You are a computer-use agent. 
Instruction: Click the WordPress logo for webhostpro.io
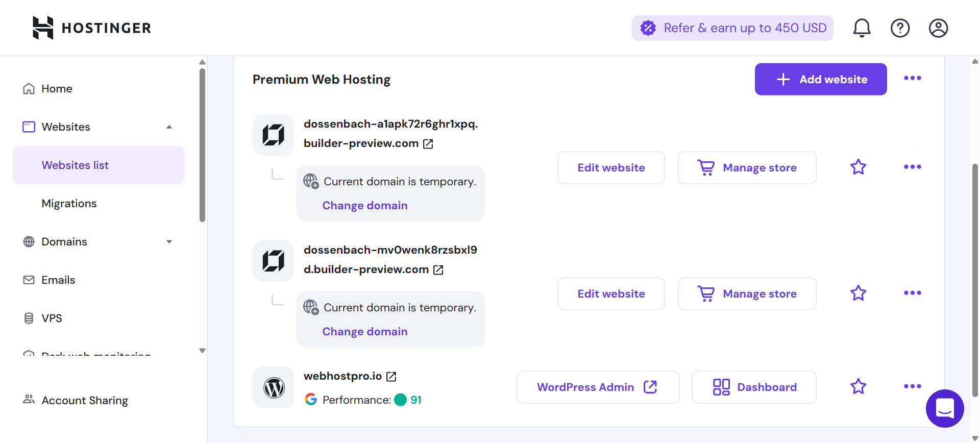coord(273,387)
